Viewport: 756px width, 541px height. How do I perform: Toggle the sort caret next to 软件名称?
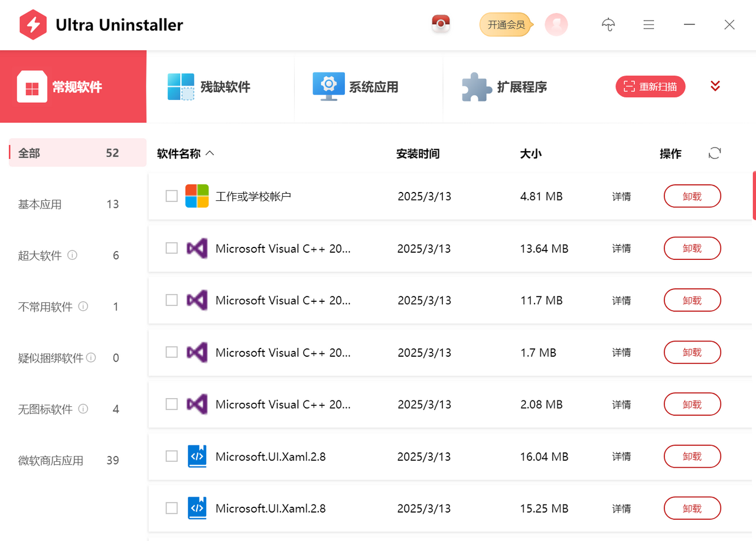click(210, 152)
